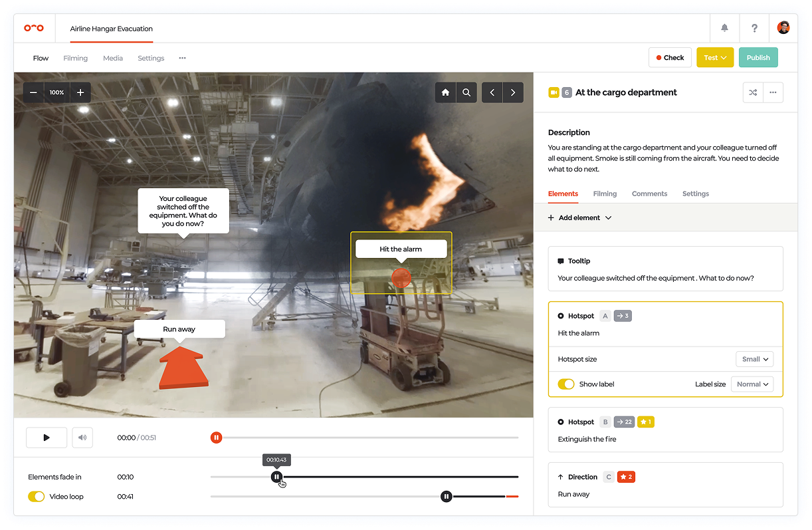The height and width of the screenshot is (530, 812).
Task: Click the yellow star 1 badge
Action: coord(646,422)
